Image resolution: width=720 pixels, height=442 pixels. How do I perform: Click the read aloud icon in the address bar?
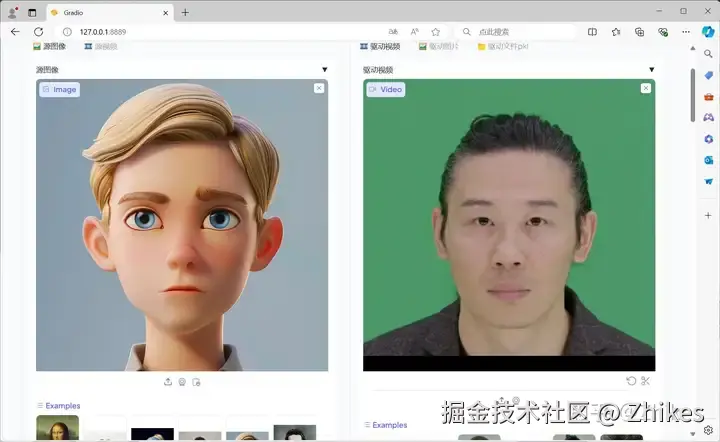tap(415, 32)
